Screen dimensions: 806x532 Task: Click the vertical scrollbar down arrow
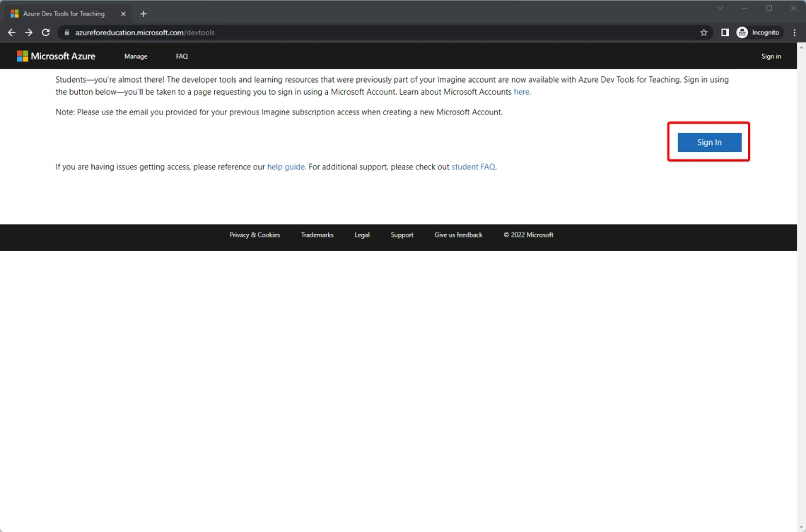(801, 528)
